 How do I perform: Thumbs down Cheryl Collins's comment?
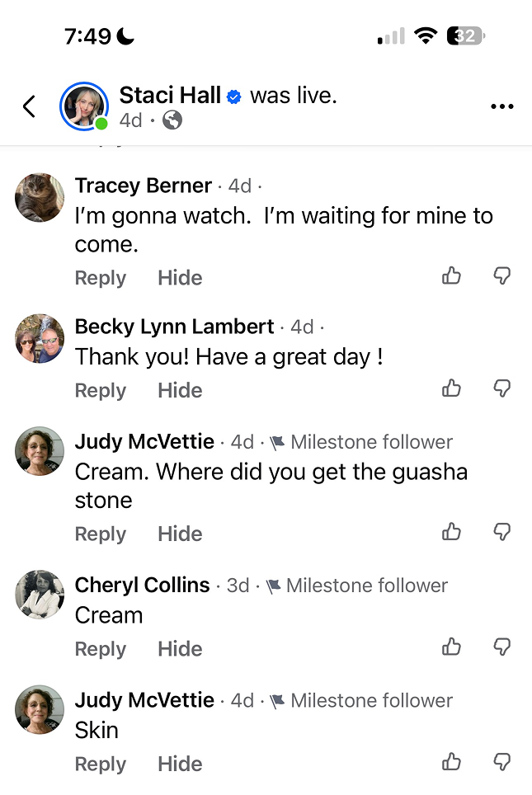501,647
